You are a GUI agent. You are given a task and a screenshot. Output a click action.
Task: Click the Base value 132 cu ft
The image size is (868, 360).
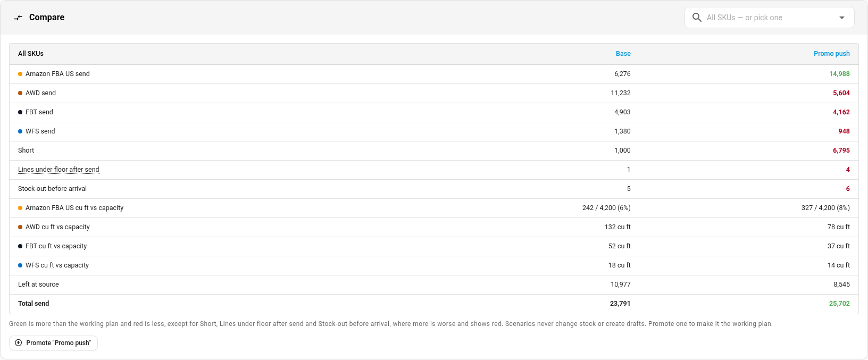tap(617, 227)
